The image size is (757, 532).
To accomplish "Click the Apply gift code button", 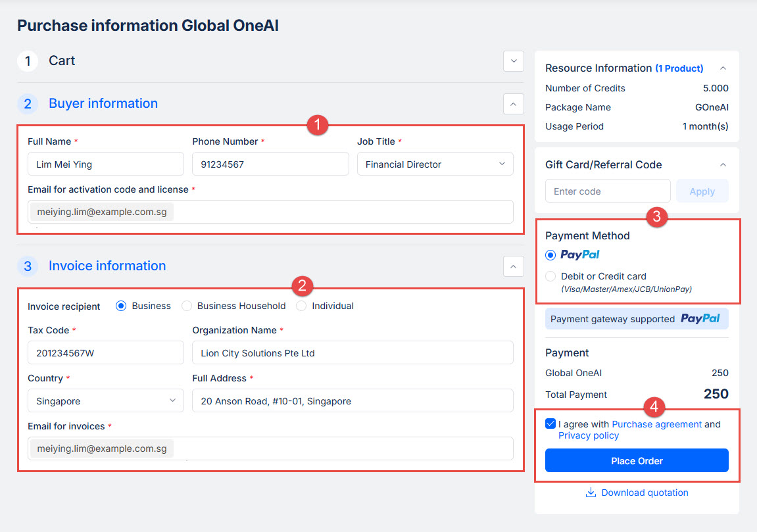I will click(x=702, y=191).
